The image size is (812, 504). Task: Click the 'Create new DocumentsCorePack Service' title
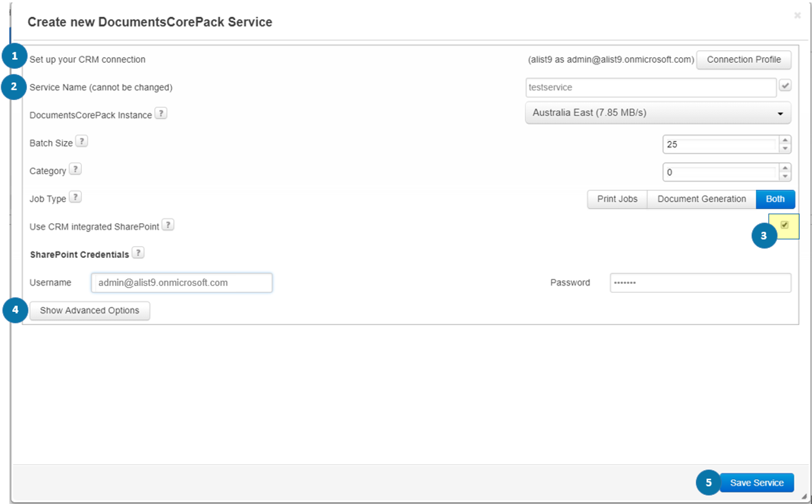[x=150, y=22]
